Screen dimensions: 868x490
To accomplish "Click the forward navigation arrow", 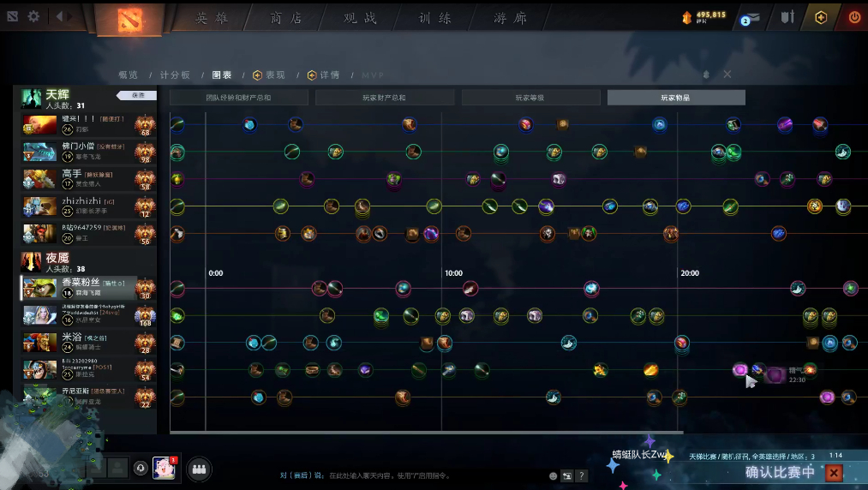I will tap(69, 16).
